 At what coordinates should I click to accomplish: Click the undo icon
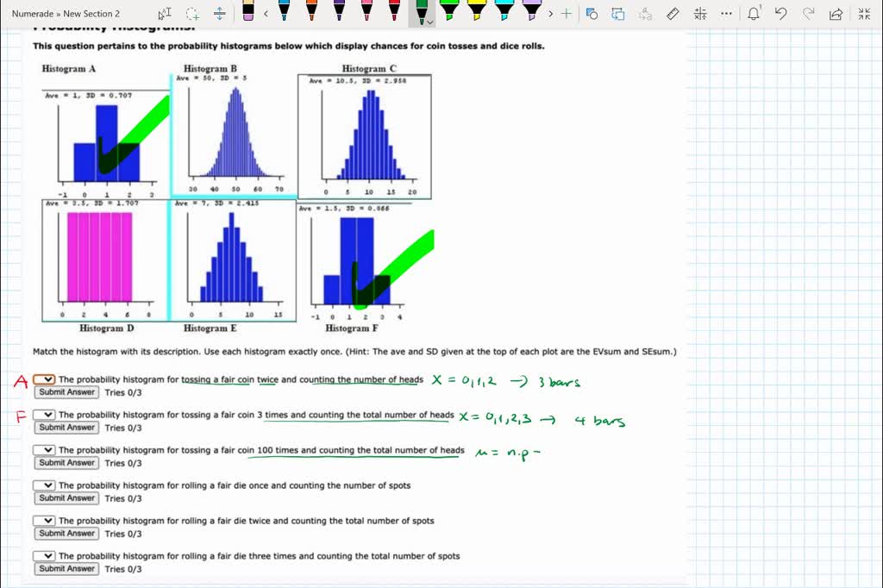[781, 13]
